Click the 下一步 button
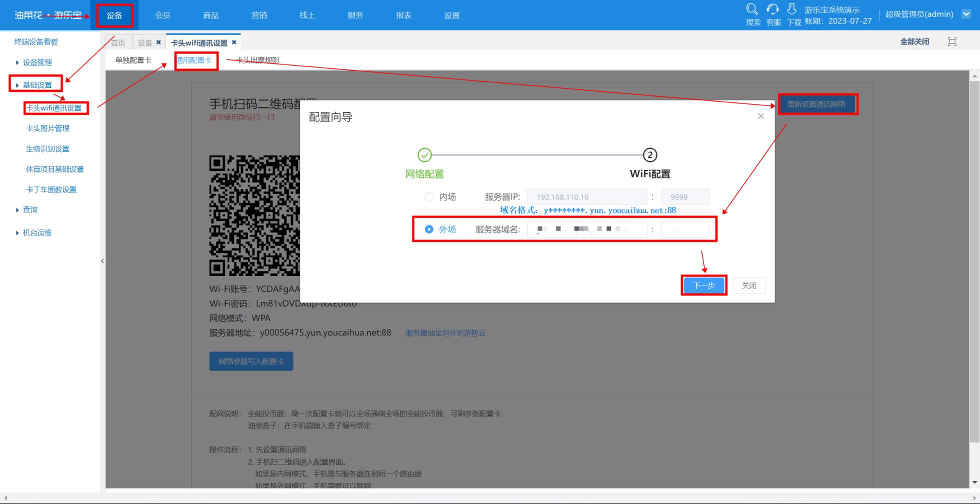980x504 pixels. [704, 285]
